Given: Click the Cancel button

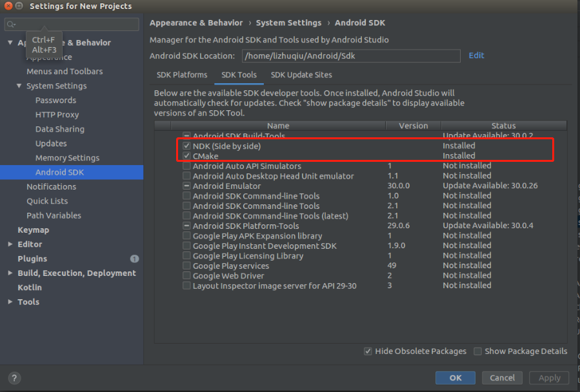Looking at the screenshot, I should (502, 378).
